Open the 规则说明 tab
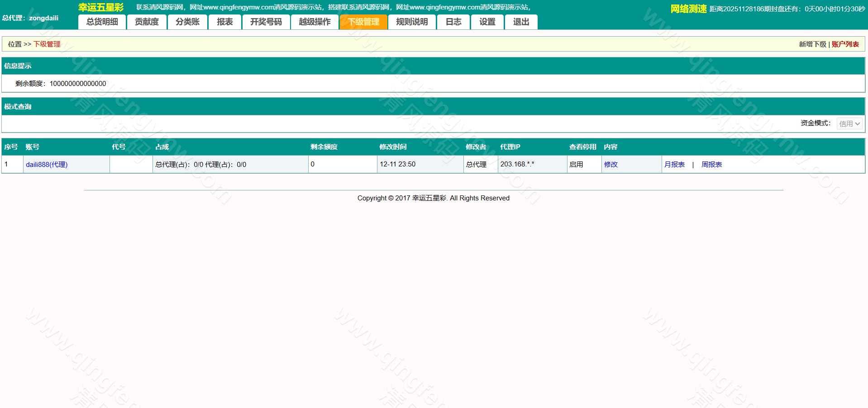The image size is (868, 408). pos(411,21)
